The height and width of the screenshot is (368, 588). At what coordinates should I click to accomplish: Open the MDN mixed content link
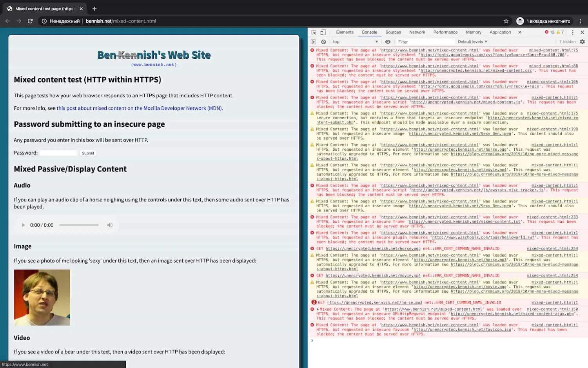pos(140,108)
